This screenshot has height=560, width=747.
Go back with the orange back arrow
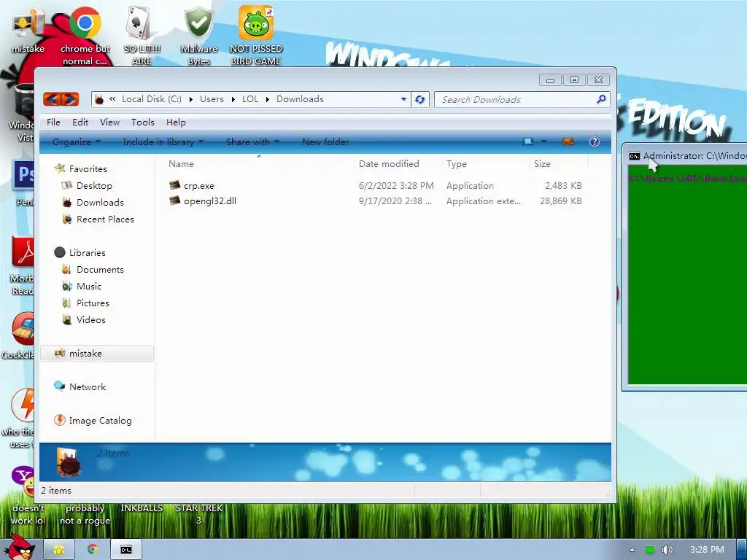(x=52, y=99)
